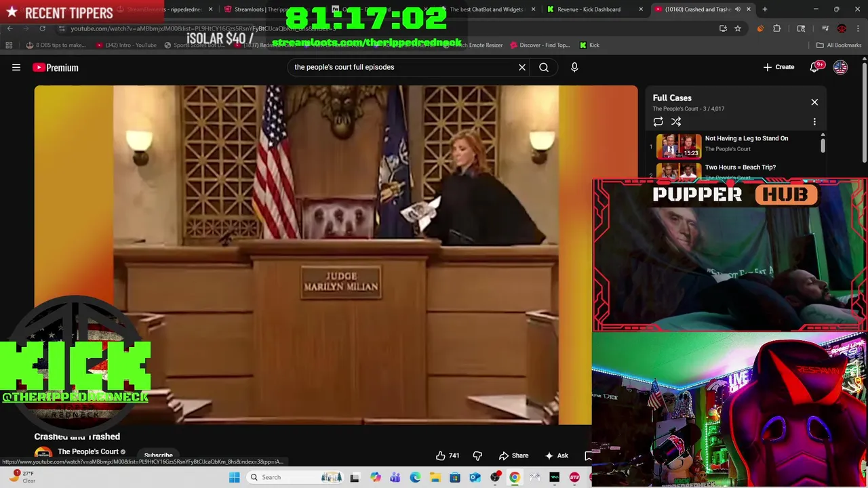Open the apps grid in bookmarks bar
Viewport: 868px width, 488px height.
coord(9,45)
